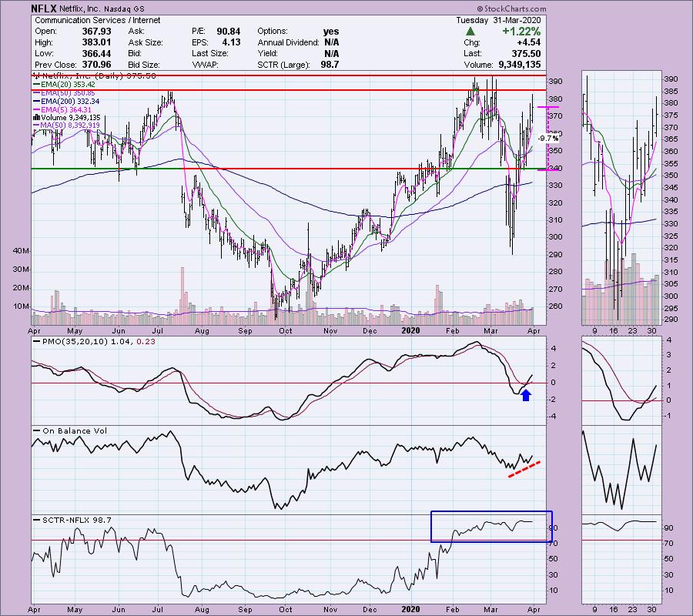Image resolution: width=693 pixels, height=616 pixels.
Task: Click the zoomed On Balance Vol thumbnail panel
Action: tap(621, 470)
